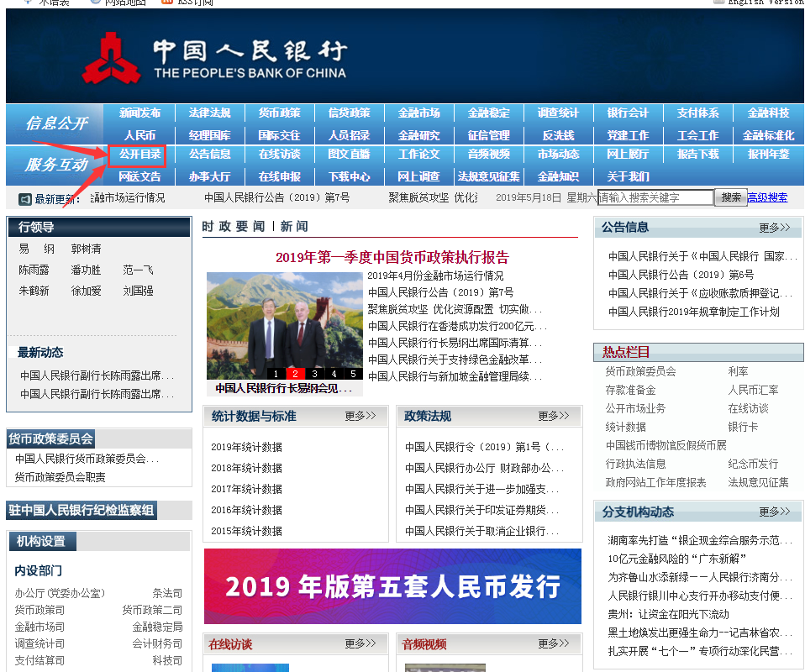Expand 更多 in the 统计数据与标准 section
The image size is (805, 672).
tap(360, 416)
